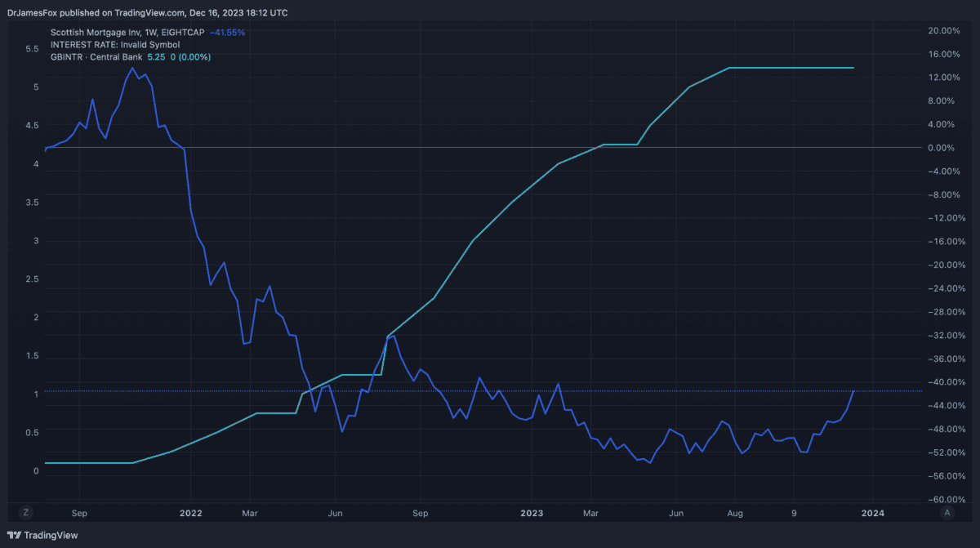Viewport: 980px width, 548px height.
Task: Click the 2022 label on time axis
Action: [190, 513]
